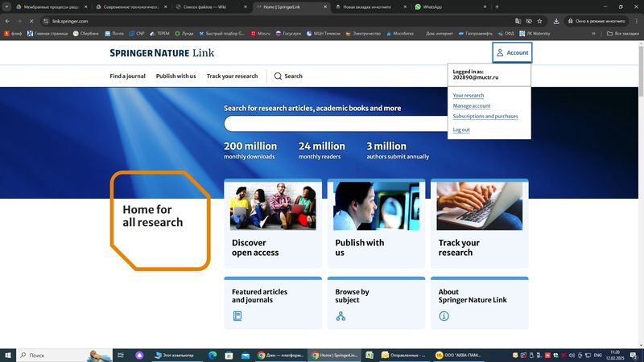Stop page loading with the X button
Image resolution: width=644 pixels, height=362 pixels.
click(x=31, y=21)
